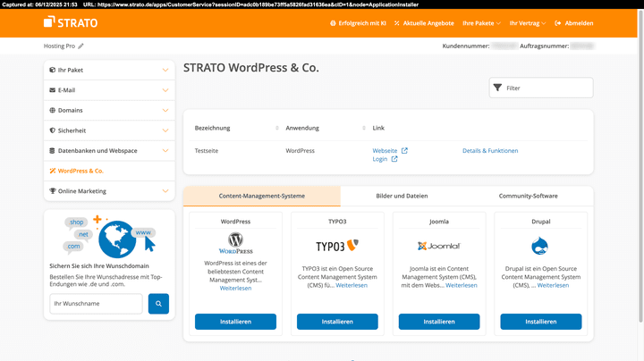Click the WordPress logo
The image size is (644, 361).
[235, 243]
